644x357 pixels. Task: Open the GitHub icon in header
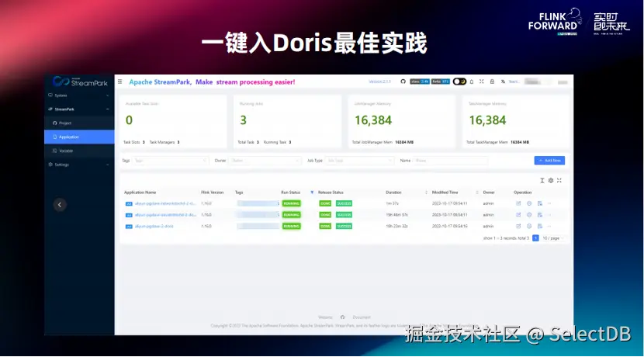(x=403, y=81)
